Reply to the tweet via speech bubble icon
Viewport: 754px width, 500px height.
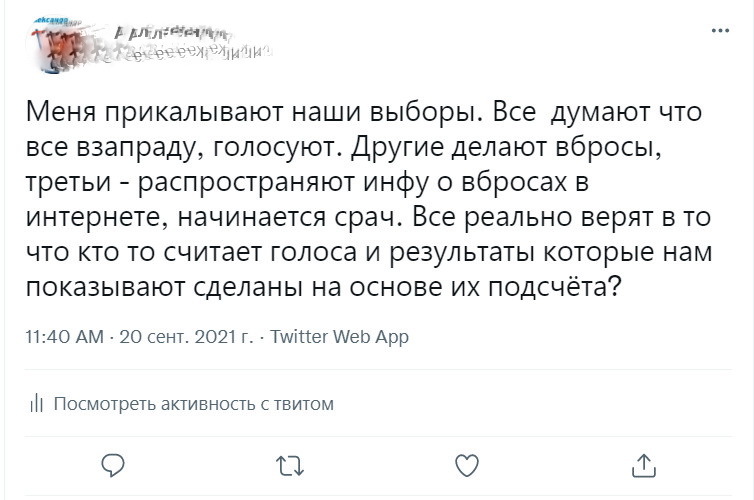(x=114, y=464)
